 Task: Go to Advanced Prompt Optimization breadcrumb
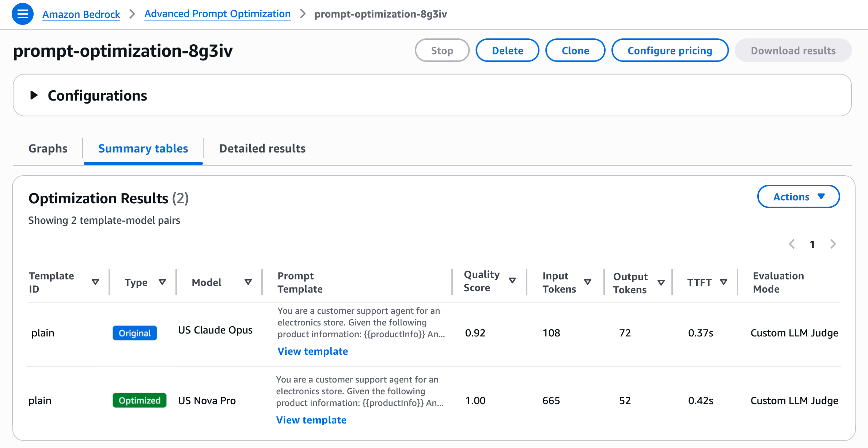pos(217,14)
